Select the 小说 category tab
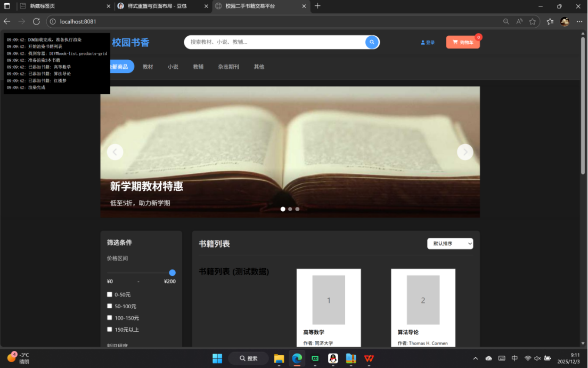 pos(173,67)
